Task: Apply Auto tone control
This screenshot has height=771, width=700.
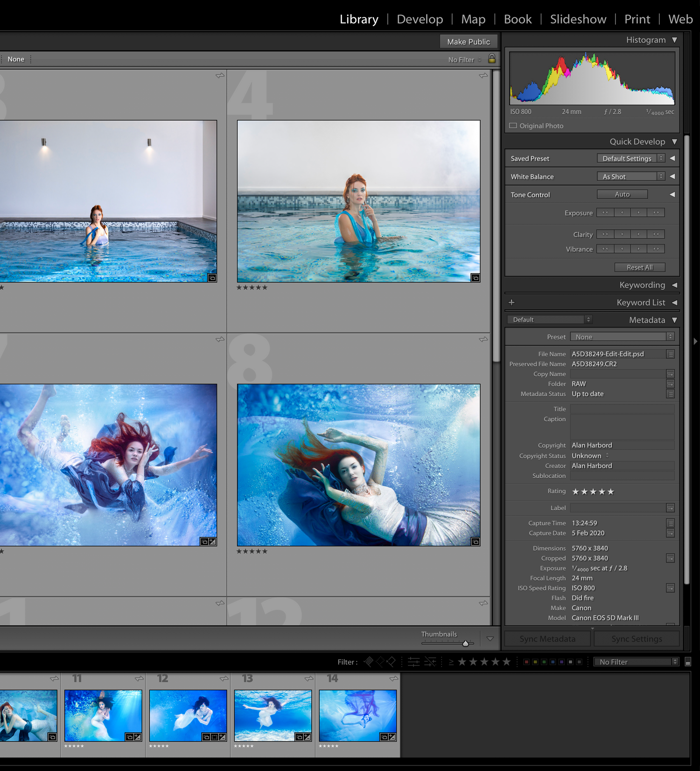Action: pyautogui.click(x=622, y=194)
